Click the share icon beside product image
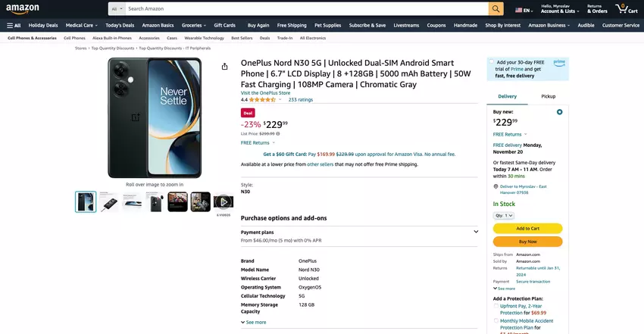 click(225, 67)
